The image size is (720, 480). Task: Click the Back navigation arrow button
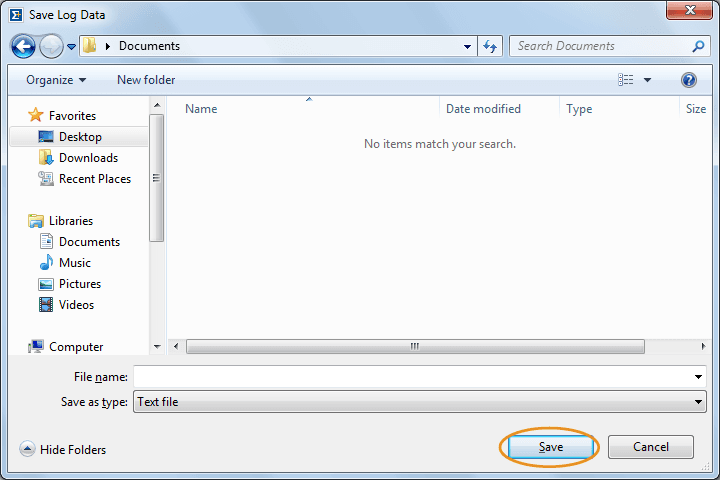click(x=23, y=46)
